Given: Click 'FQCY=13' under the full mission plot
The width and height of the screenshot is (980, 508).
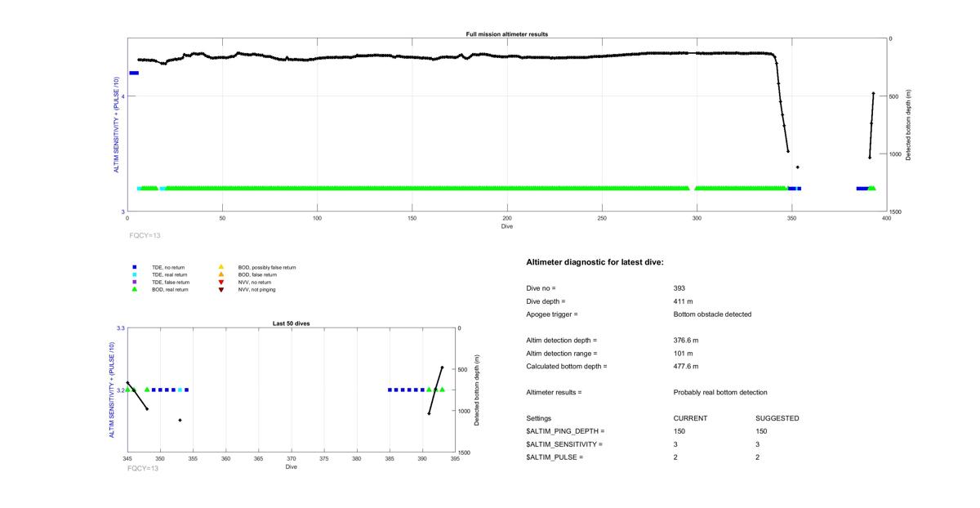Looking at the screenshot, I should tap(145, 235).
